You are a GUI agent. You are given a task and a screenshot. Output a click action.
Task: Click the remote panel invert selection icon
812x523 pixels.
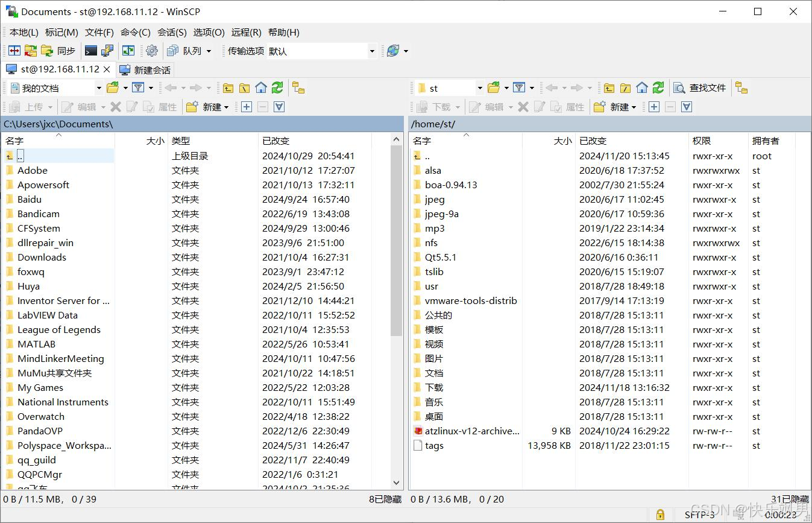(x=687, y=107)
